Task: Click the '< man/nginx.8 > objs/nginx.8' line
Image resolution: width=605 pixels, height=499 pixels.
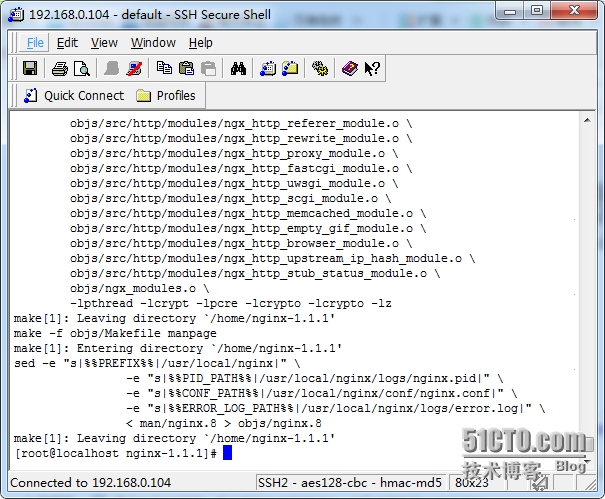Action: [x=223, y=423]
